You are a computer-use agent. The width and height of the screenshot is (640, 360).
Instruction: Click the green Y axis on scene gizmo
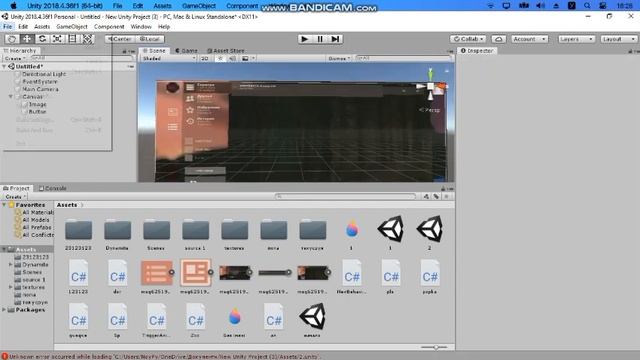(x=430, y=75)
